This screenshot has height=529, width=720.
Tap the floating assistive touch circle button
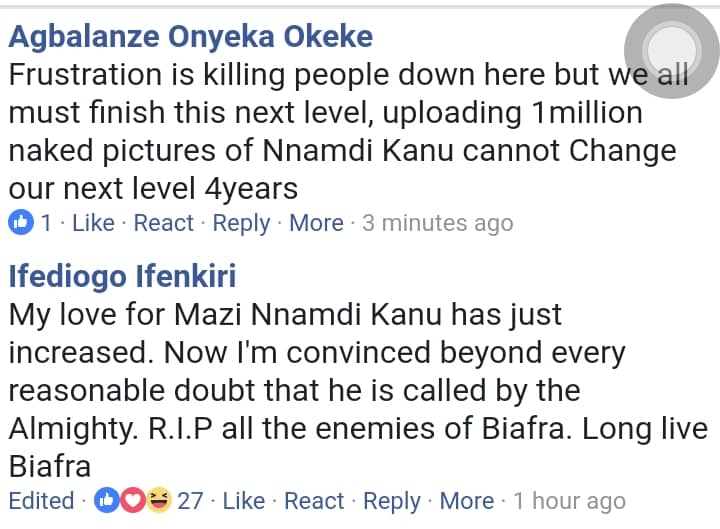671,49
